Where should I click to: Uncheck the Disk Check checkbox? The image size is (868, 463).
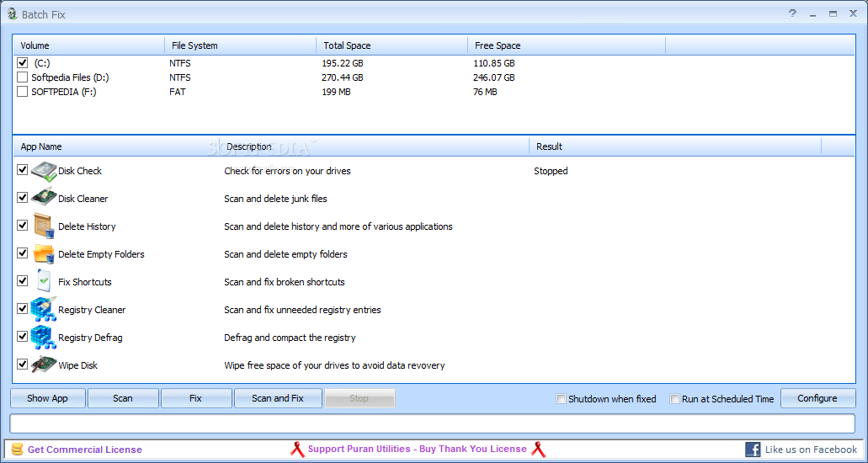coord(22,170)
